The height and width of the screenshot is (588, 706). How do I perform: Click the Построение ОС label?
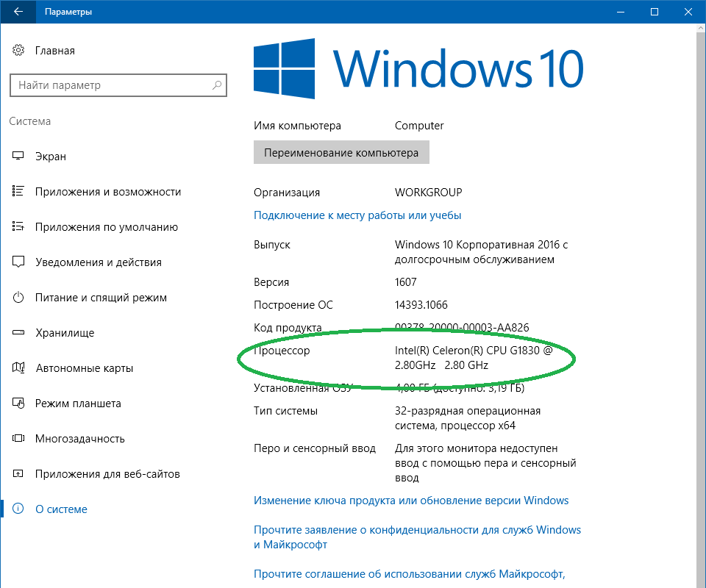click(x=293, y=305)
